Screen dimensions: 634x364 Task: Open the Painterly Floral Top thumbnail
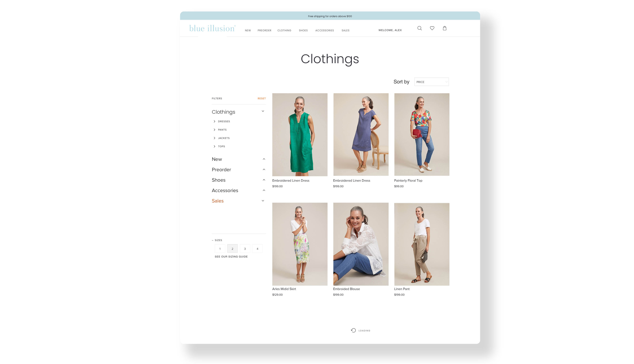pyautogui.click(x=422, y=134)
